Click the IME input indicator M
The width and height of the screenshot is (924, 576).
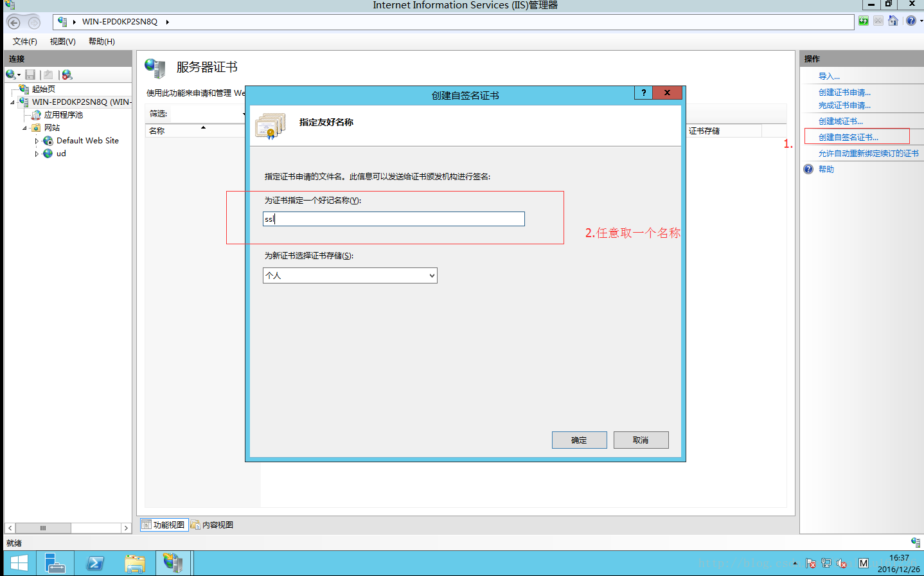[x=864, y=563]
